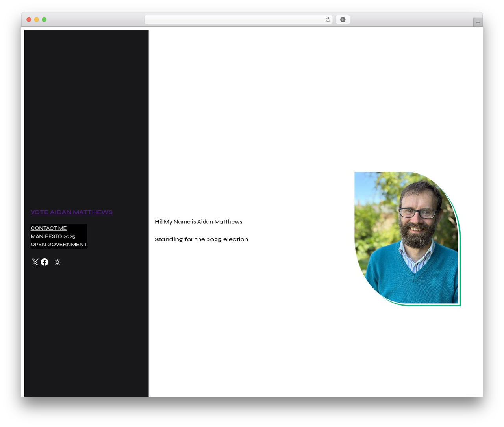Reload the page in the address bar
Image resolution: width=504 pixels, height=427 pixels.
[328, 20]
